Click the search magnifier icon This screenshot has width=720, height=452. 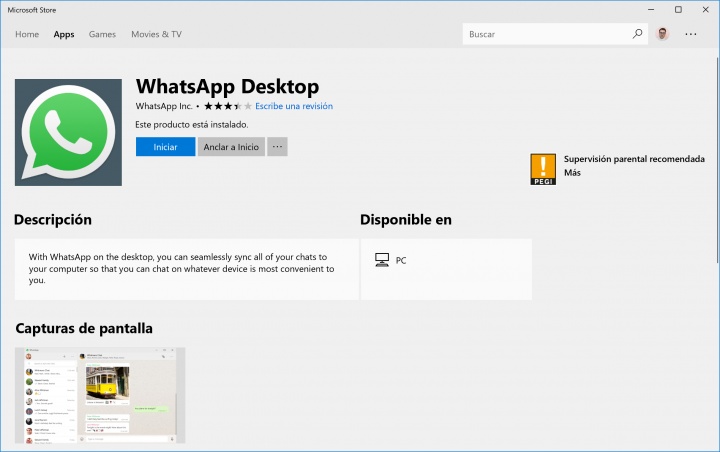pos(637,34)
